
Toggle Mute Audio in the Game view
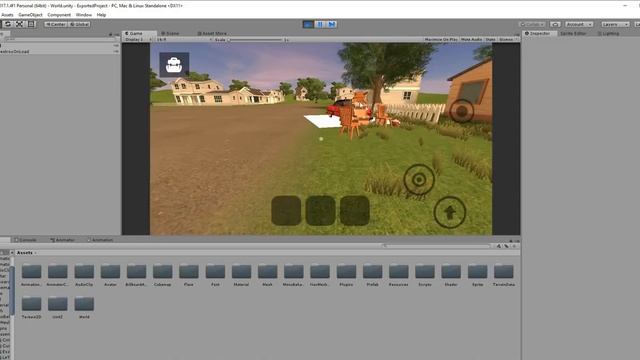point(471,40)
